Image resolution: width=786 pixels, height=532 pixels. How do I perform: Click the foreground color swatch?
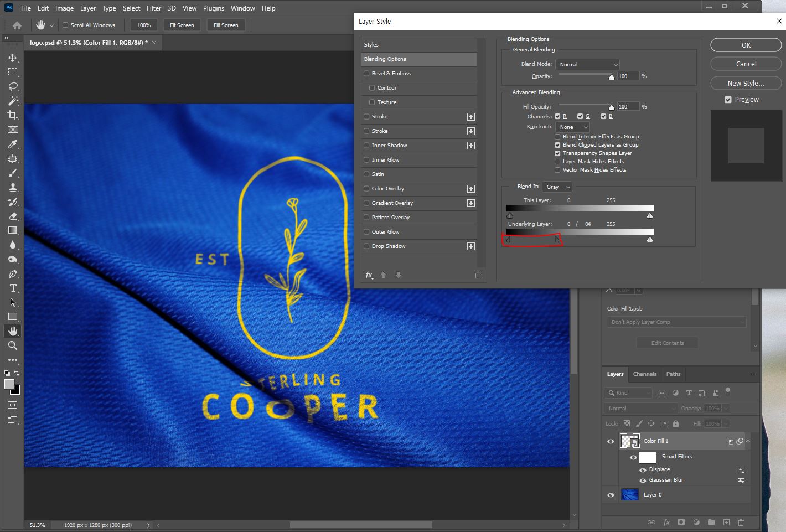click(x=9, y=385)
